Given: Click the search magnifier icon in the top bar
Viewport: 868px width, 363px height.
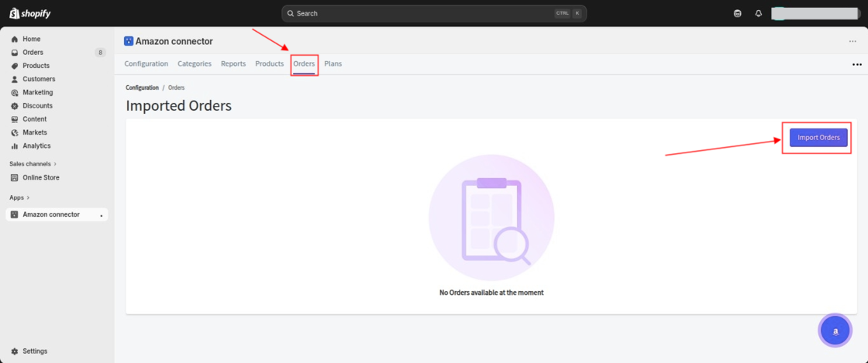Looking at the screenshot, I should [291, 13].
